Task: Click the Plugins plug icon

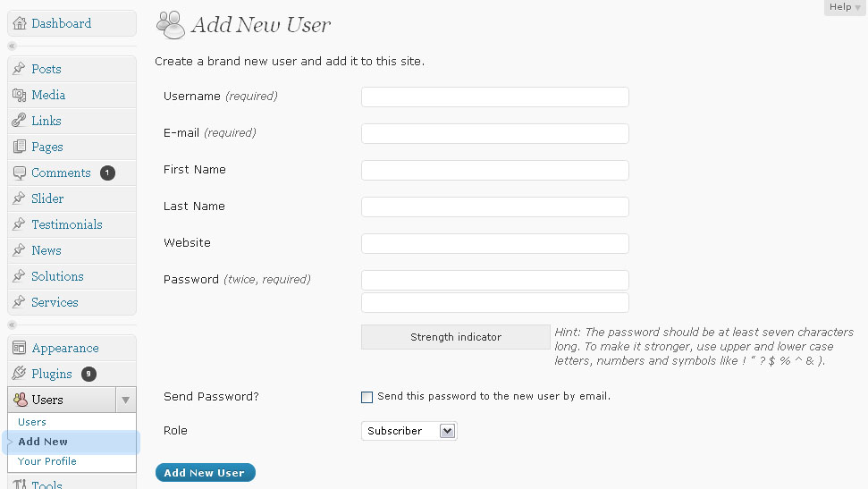Action: (20, 374)
